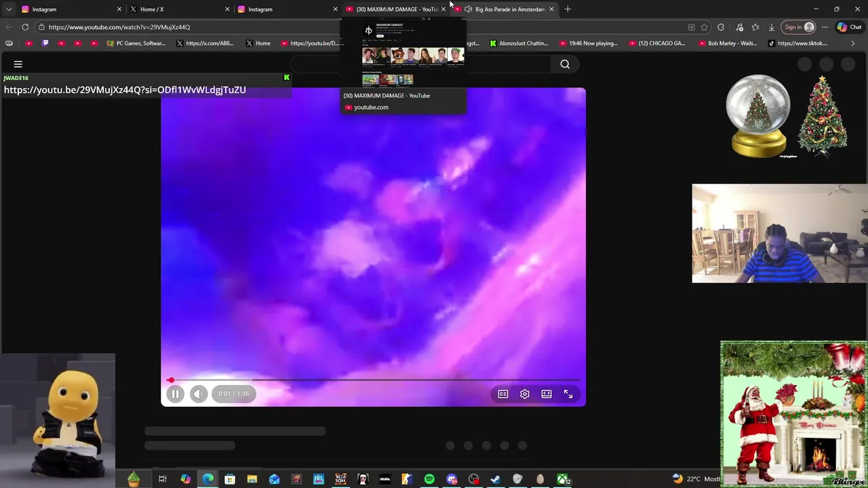Viewport: 868px width, 488px height.
Task: Open the Bob Marley - Waiti... bookmark
Action: [726, 43]
